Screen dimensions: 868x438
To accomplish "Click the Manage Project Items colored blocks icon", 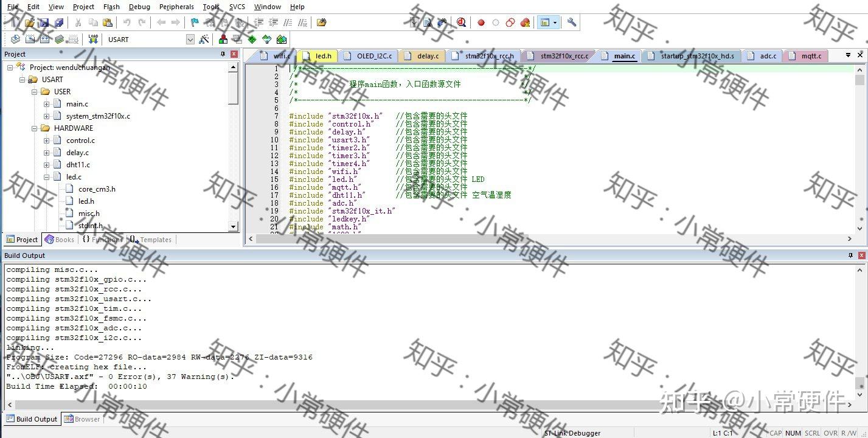I will (x=223, y=40).
